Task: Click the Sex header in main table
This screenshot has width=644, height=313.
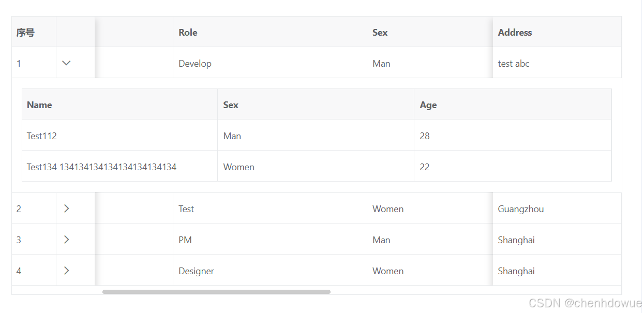Action: tap(380, 32)
